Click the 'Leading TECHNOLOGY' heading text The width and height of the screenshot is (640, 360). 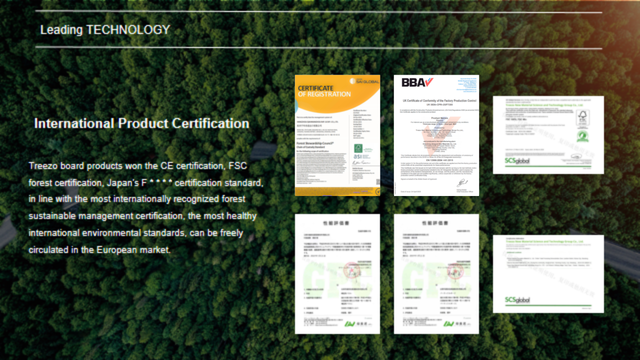(105, 30)
